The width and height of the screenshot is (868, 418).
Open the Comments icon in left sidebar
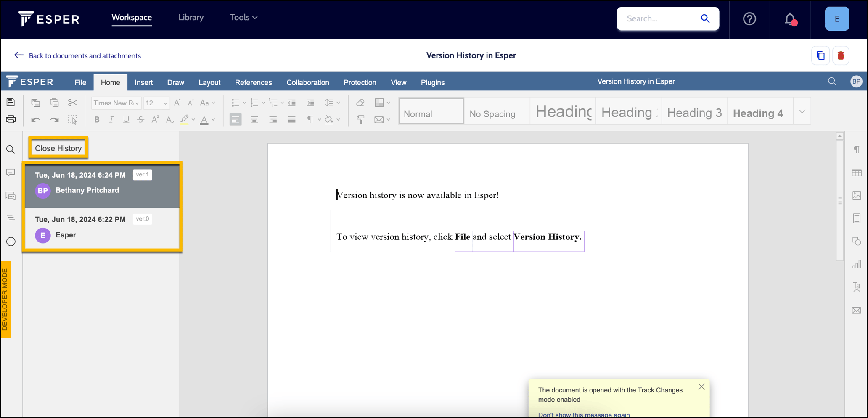pyautogui.click(x=11, y=173)
